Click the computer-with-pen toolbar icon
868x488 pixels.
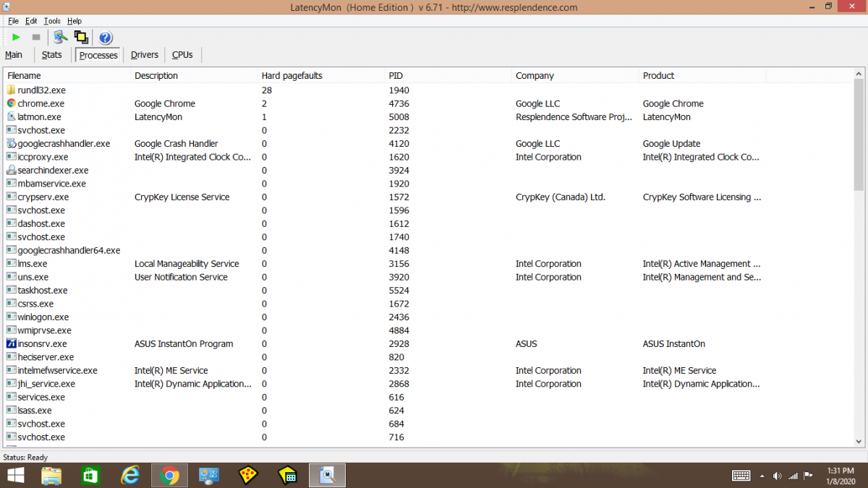[61, 38]
